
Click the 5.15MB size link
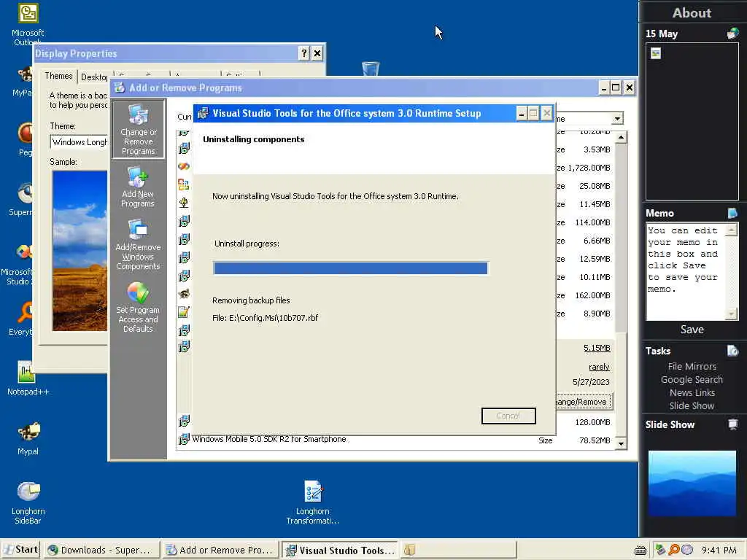coord(597,348)
